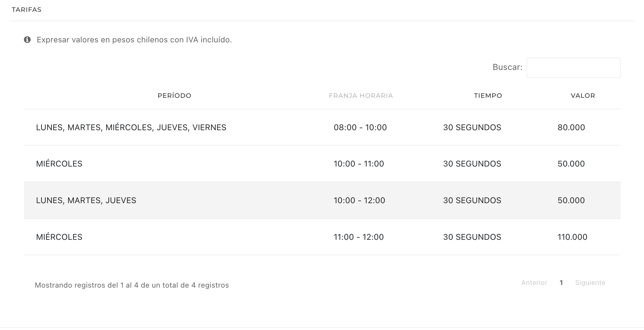The width and height of the screenshot is (644, 330).
Task: Click the TARIFAS section heading
Action: click(27, 10)
